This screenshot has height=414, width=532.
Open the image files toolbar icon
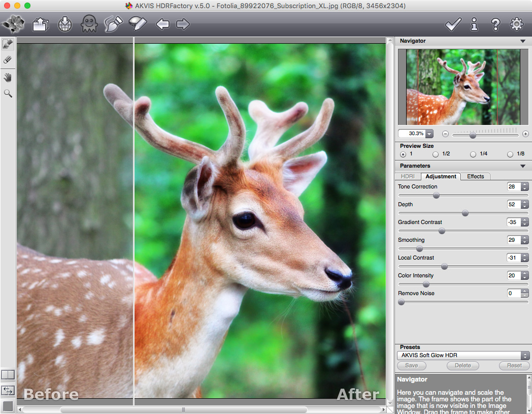pyautogui.click(x=40, y=24)
